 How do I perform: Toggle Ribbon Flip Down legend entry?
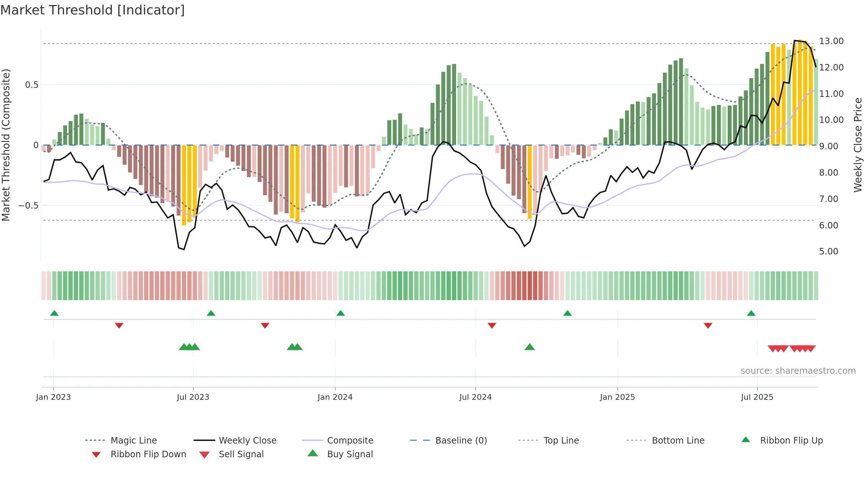click(x=139, y=454)
